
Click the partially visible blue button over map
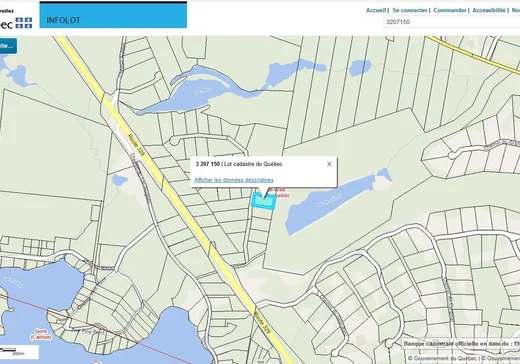8,46
